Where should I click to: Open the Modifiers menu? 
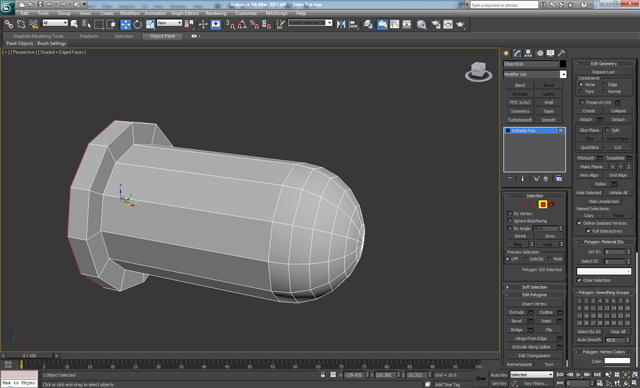click(x=130, y=13)
